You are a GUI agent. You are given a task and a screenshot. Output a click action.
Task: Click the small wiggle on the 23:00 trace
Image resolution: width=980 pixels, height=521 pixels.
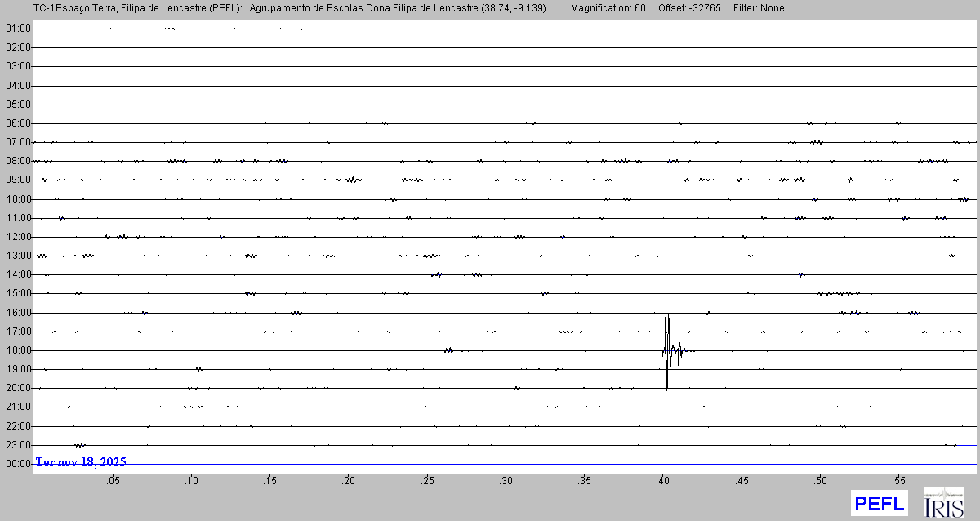tap(79, 445)
